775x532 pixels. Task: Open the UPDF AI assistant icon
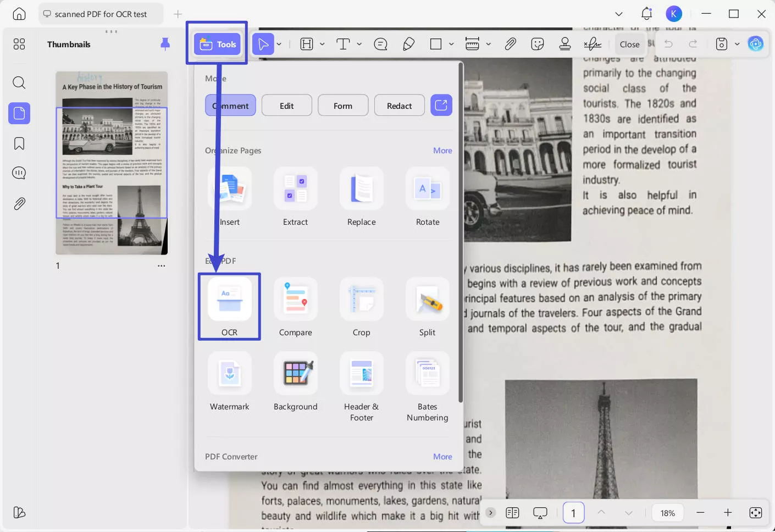click(756, 44)
